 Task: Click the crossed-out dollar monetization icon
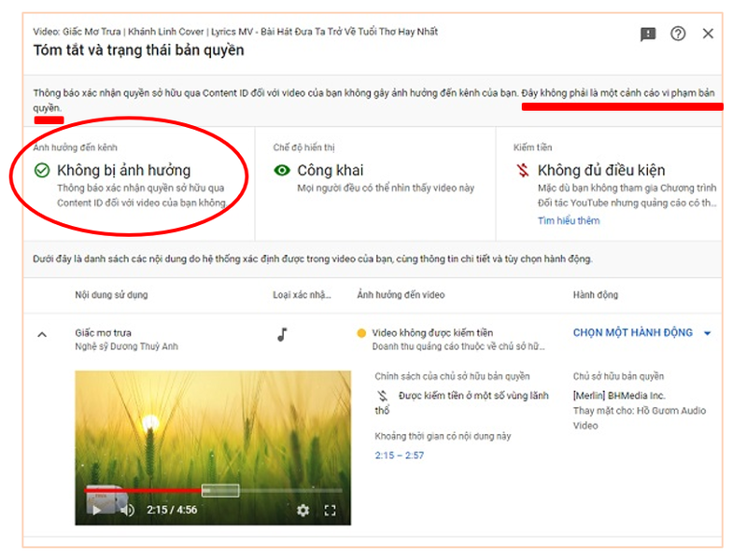coord(521,171)
